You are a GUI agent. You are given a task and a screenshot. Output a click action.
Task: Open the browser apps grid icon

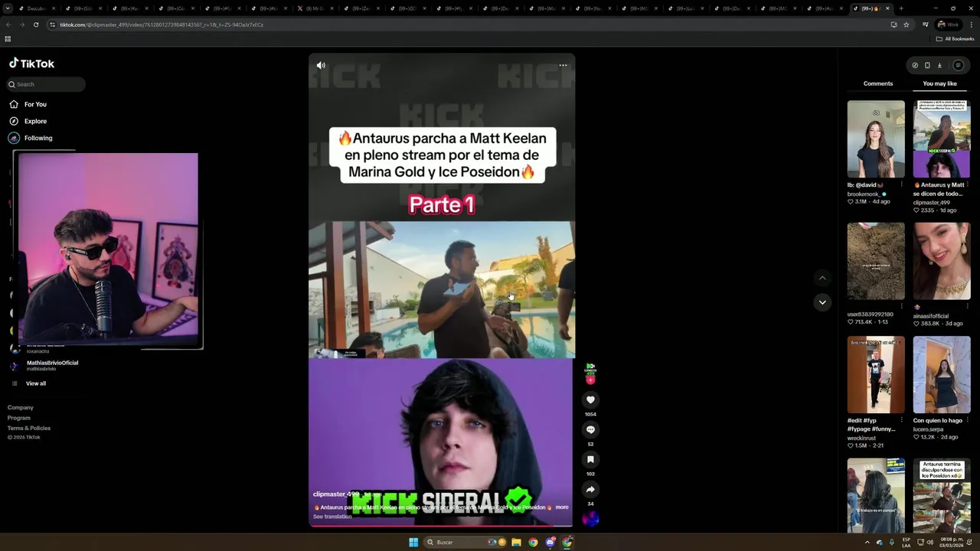point(8,39)
